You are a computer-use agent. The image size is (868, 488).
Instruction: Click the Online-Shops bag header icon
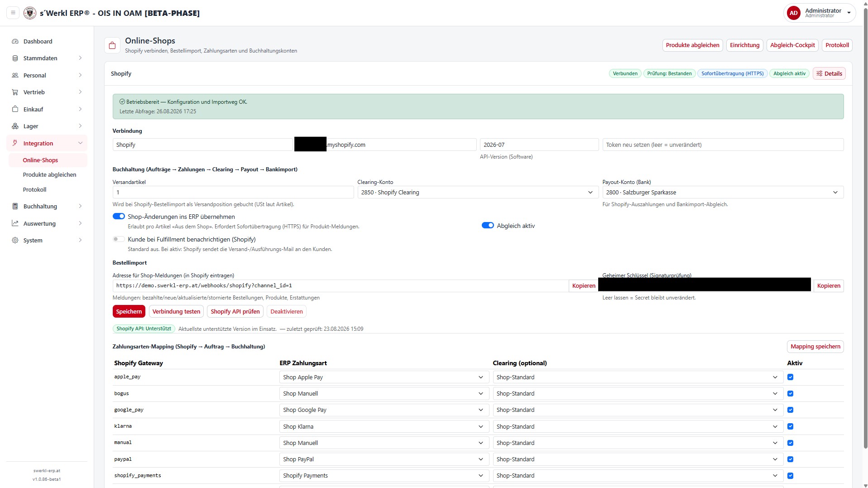pos(112,45)
